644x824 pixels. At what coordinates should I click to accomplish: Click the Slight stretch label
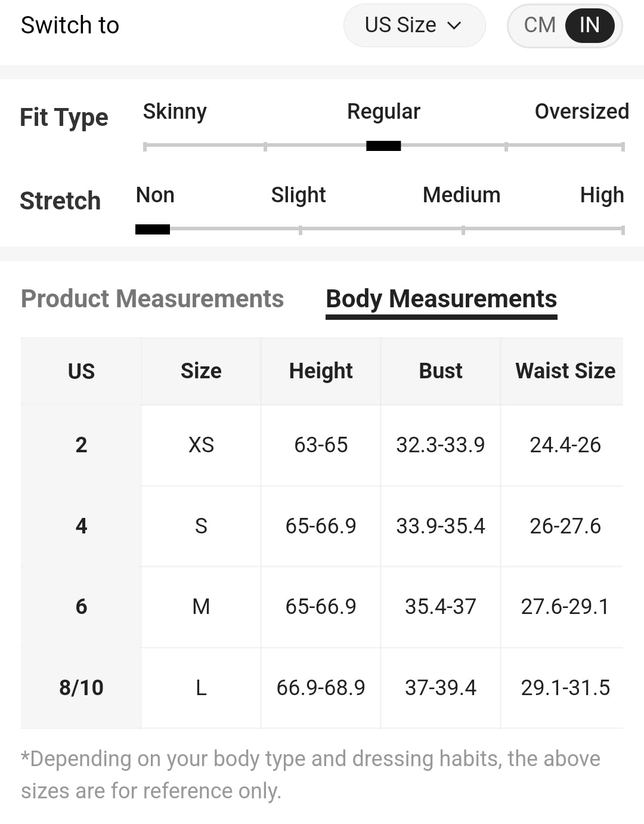pyautogui.click(x=298, y=195)
